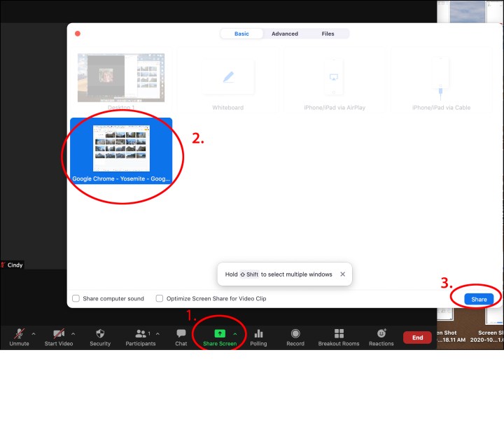Screen dimensions: 504x446
Task: Expand the arrow next to Share Screen
Action: 234,334
